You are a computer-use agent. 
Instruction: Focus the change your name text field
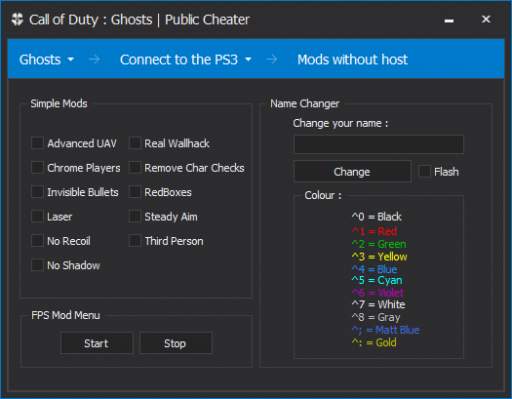coord(378,144)
